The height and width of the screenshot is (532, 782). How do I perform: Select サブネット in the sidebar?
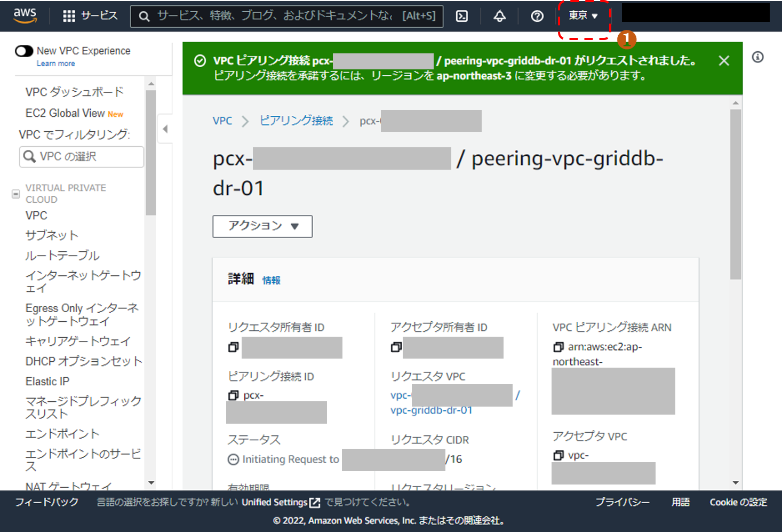point(52,235)
